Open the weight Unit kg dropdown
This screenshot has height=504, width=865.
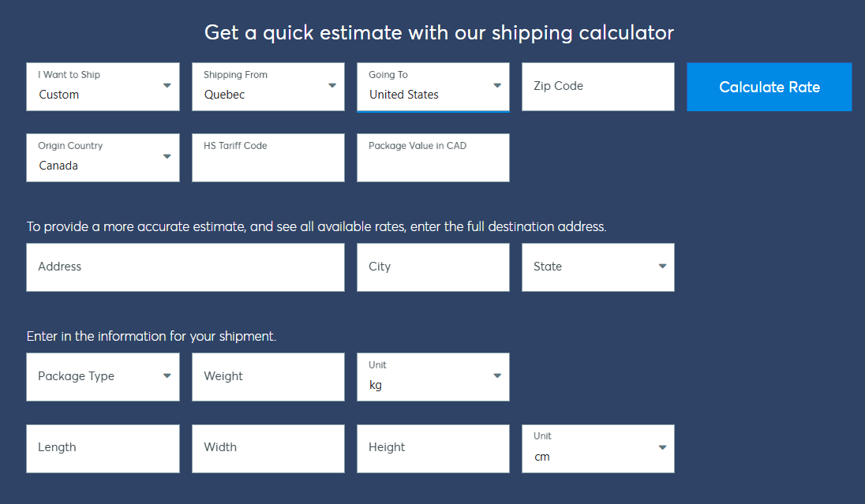point(432,377)
